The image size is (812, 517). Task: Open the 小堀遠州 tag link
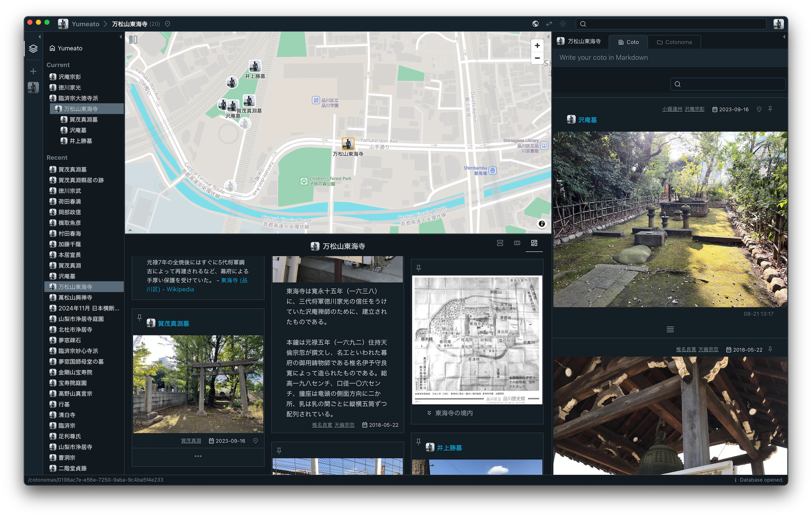[672, 109]
